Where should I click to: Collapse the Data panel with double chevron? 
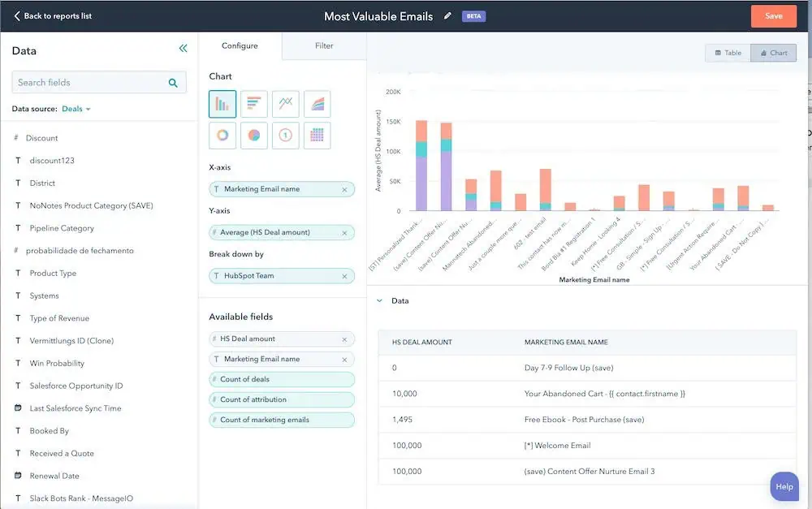point(183,49)
